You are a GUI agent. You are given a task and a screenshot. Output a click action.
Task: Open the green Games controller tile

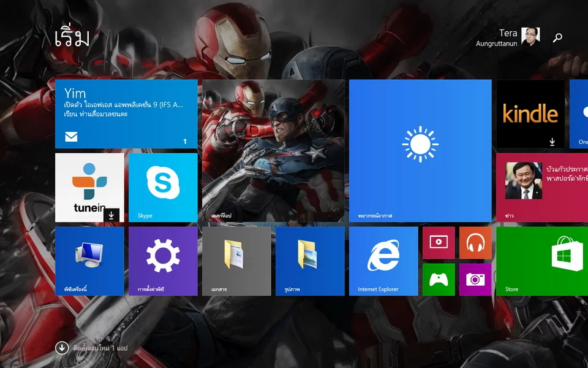(x=439, y=280)
